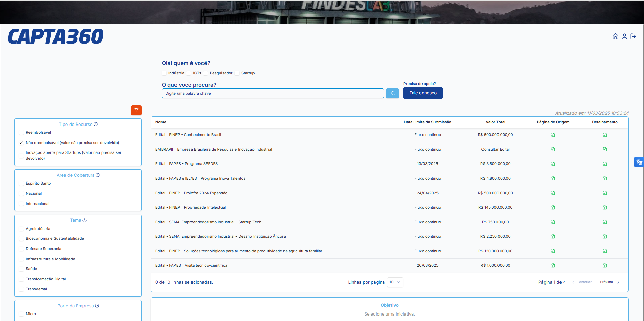Open the Linhas por página dropdown
The image size is (644, 321).
click(395, 282)
